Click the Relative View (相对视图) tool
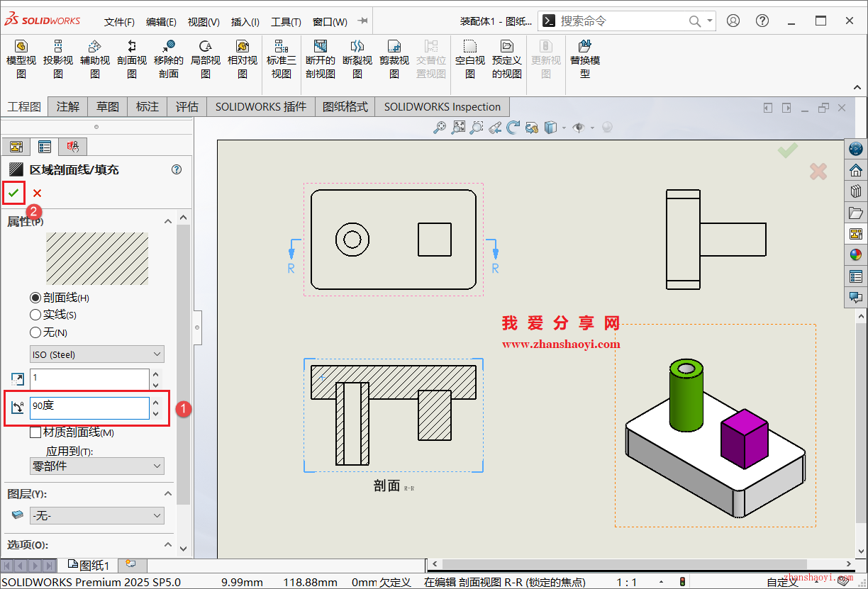 (243, 59)
